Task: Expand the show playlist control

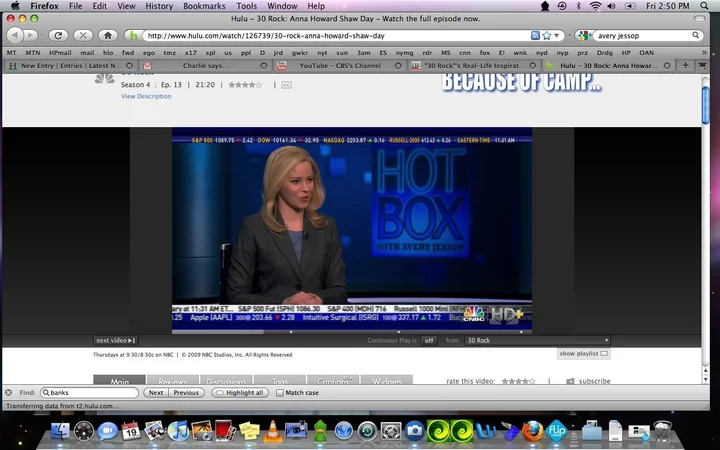Action: tap(583, 353)
